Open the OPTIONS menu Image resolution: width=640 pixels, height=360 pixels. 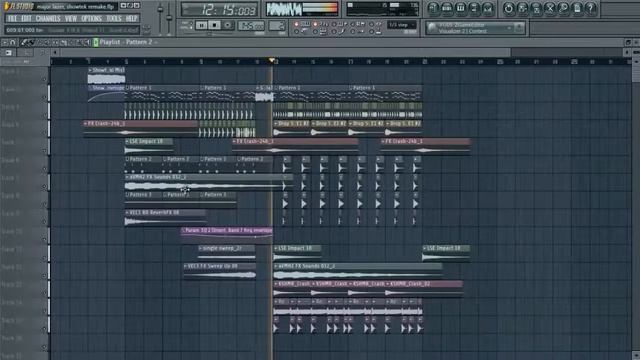(x=91, y=19)
